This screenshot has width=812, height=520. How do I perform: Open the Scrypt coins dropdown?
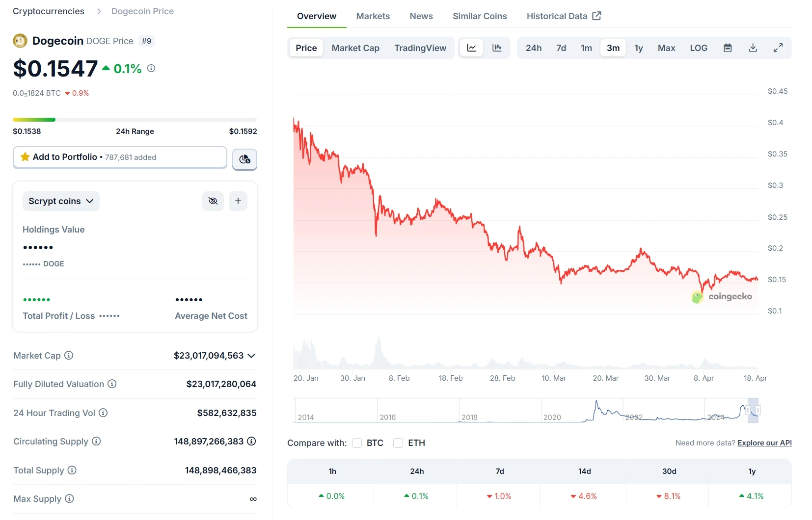coord(61,201)
